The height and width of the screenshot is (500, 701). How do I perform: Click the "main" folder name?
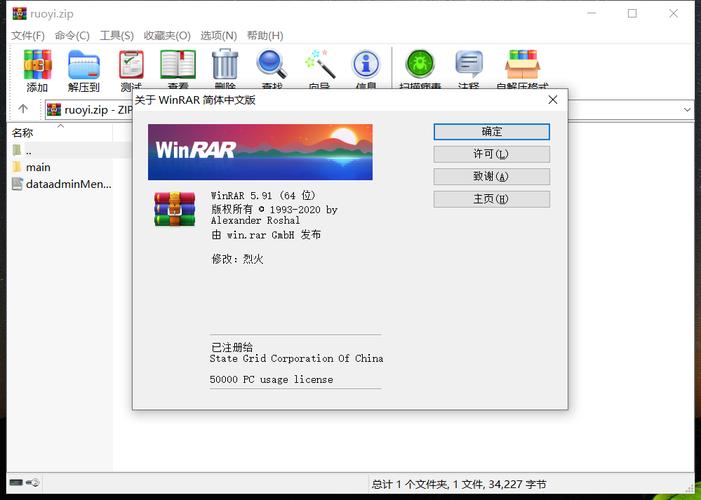pyautogui.click(x=38, y=167)
